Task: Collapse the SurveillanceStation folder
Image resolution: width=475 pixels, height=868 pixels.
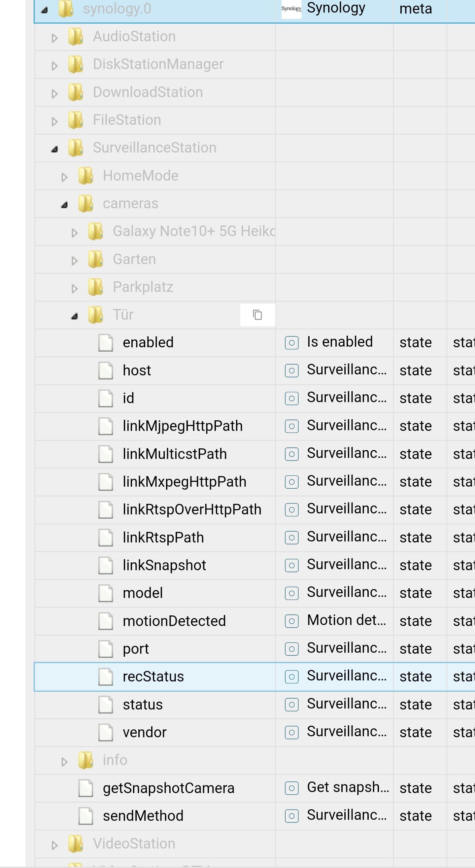Action: pos(54,149)
